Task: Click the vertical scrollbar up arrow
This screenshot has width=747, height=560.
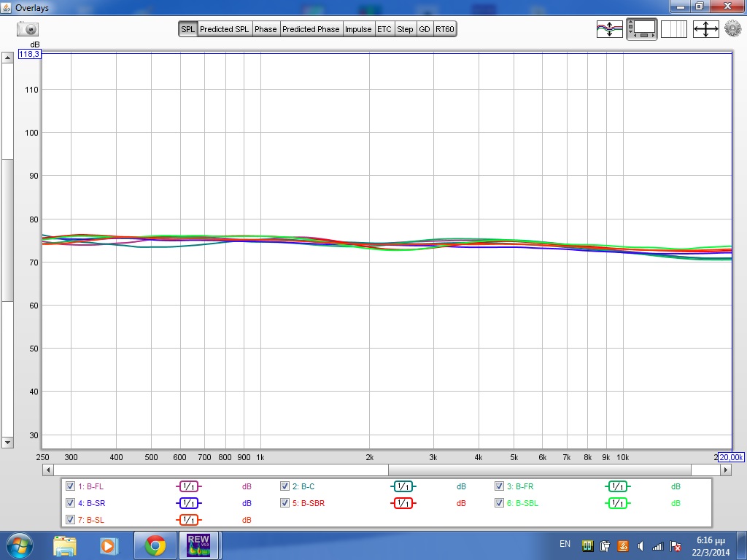Action: 7,57
